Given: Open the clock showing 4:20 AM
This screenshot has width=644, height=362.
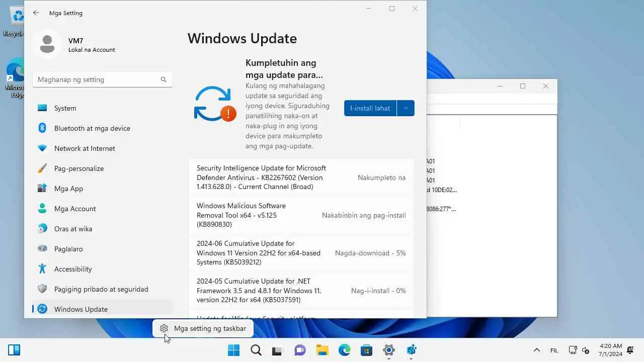Looking at the screenshot, I should pyautogui.click(x=610, y=350).
